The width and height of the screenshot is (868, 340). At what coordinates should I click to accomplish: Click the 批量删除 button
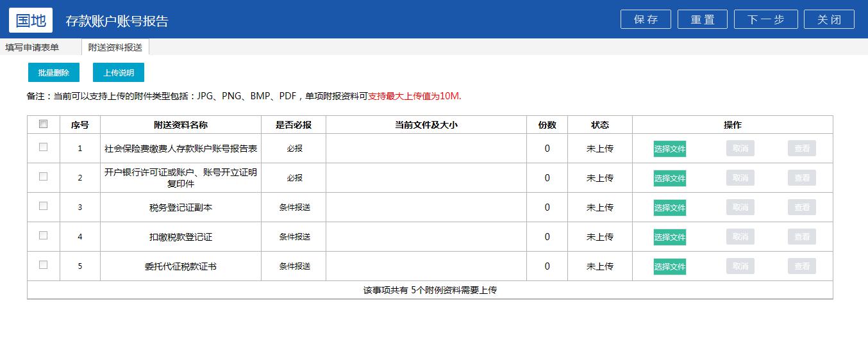pyautogui.click(x=54, y=72)
